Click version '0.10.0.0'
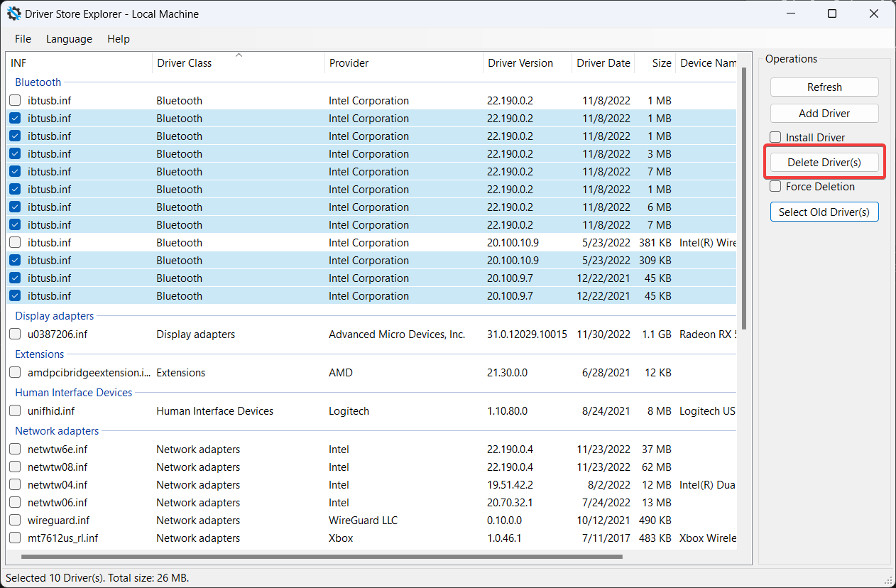The image size is (896, 588). 506,521
